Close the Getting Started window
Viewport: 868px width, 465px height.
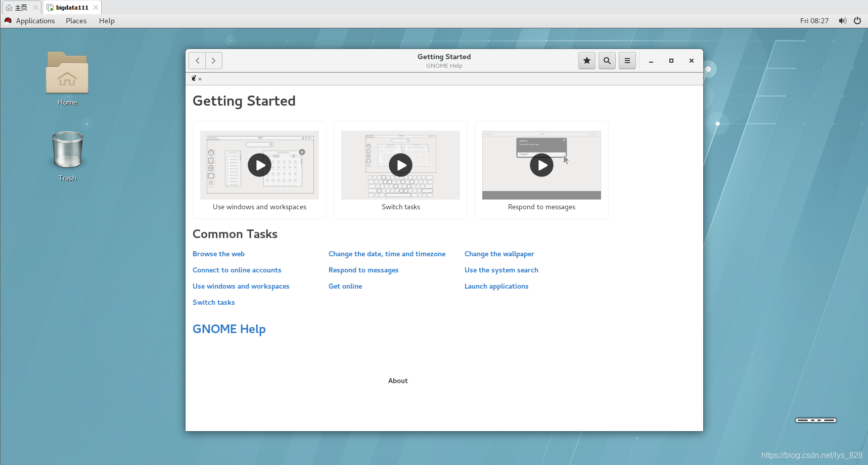click(x=692, y=61)
